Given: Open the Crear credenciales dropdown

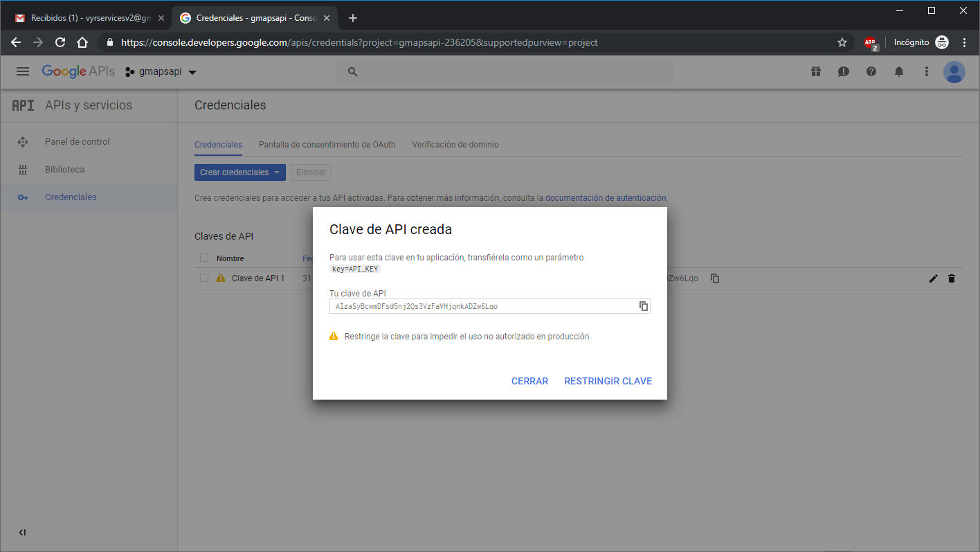Looking at the screenshot, I should click(x=239, y=172).
